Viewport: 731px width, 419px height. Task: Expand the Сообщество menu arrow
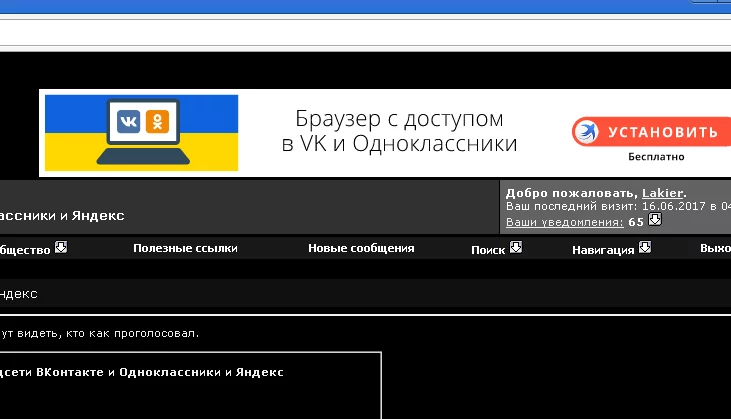pyautogui.click(x=61, y=247)
